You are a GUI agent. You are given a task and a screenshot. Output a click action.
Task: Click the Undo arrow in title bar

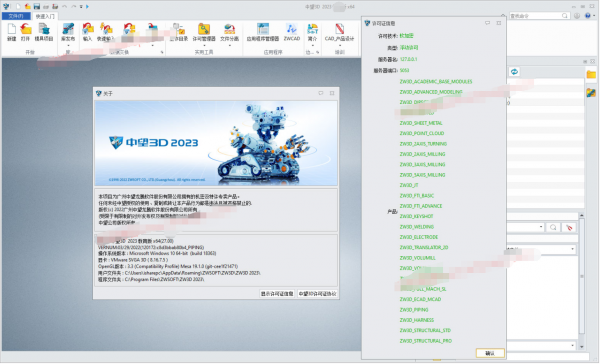pyautogui.click(x=65, y=6)
